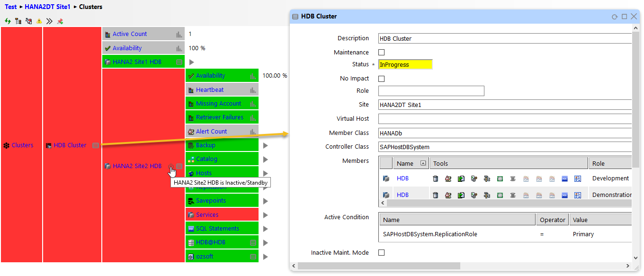This screenshot has height=276, width=644.
Task: Click the green refresh arrows toolbar icon
Action: pos(8,21)
